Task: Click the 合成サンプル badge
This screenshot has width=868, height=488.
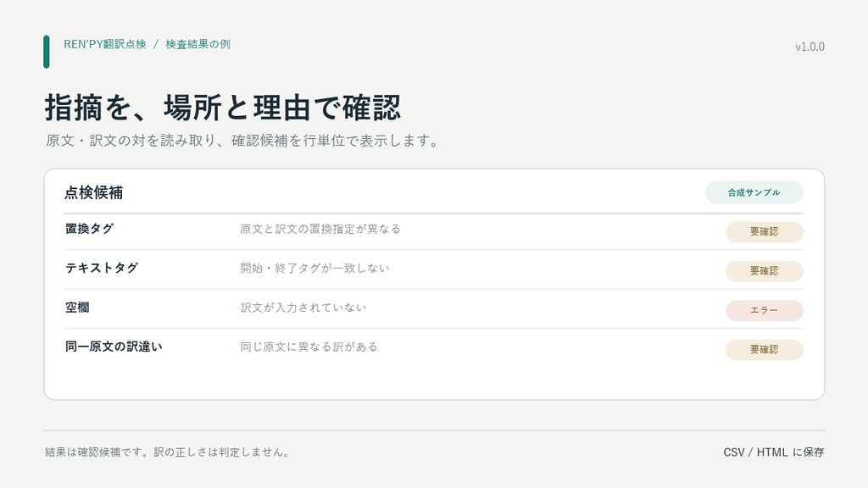Action: click(x=754, y=192)
